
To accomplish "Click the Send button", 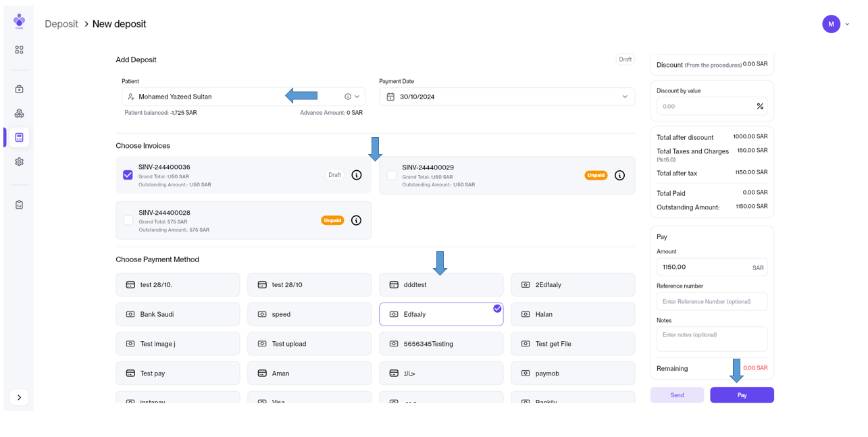I will pyautogui.click(x=677, y=395).
